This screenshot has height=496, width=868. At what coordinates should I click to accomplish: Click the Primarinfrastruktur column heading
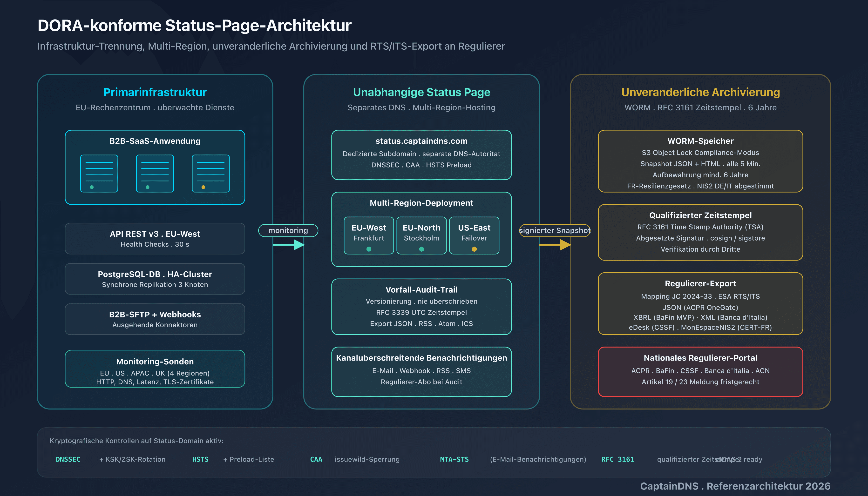pos(155,92)
